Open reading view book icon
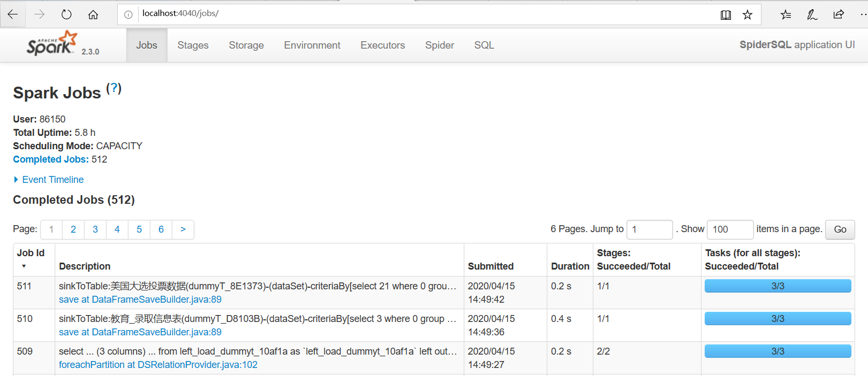 (x=726, y=15)
